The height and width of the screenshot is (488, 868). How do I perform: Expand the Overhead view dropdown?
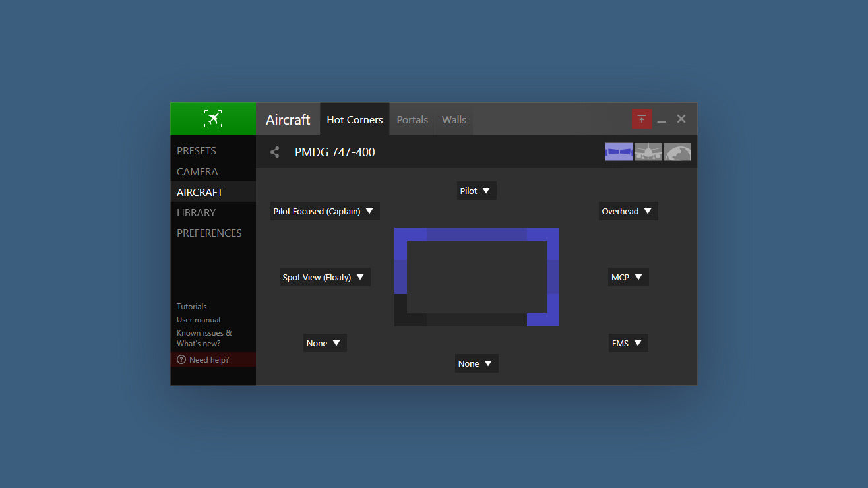(x=628, y=211)
